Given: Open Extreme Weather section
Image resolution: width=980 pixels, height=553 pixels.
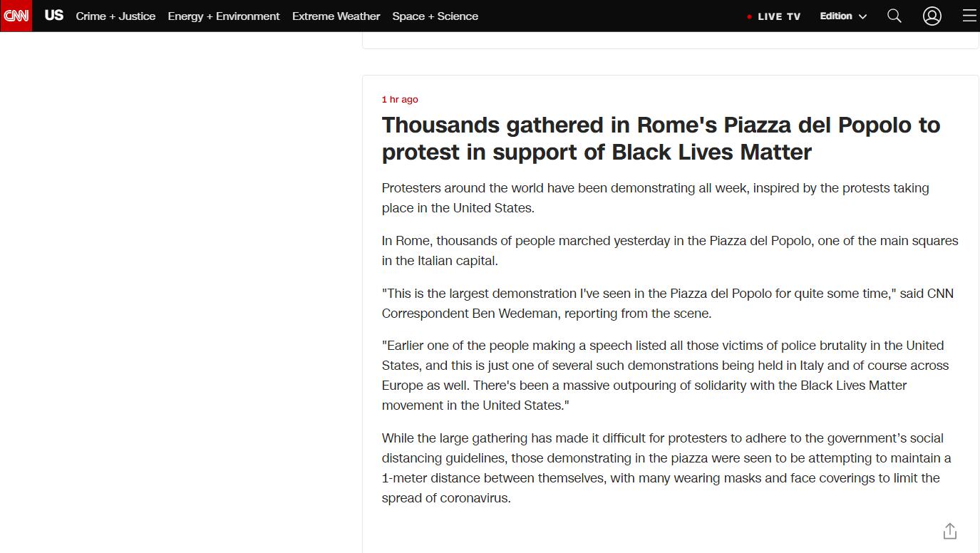Looking at the screenshot, I should pyautogui.click(x=336, y=16).
